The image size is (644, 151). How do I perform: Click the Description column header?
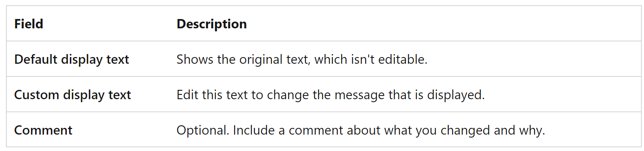click(x=211, y=24)
